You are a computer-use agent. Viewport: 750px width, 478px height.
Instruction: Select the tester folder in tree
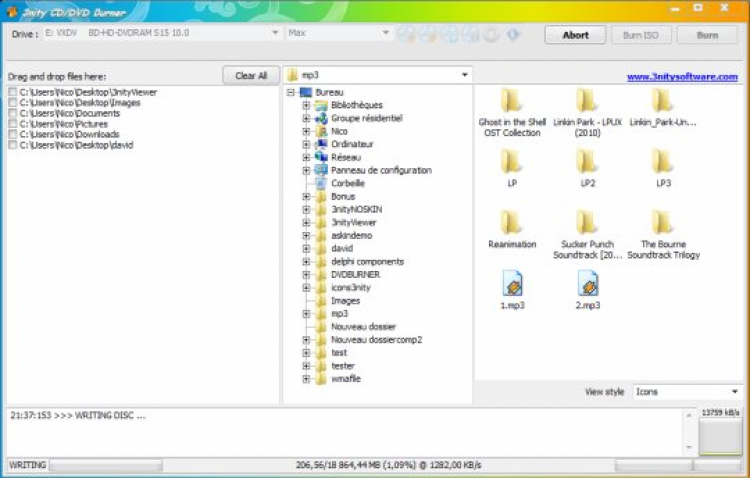tap(343, 366)
